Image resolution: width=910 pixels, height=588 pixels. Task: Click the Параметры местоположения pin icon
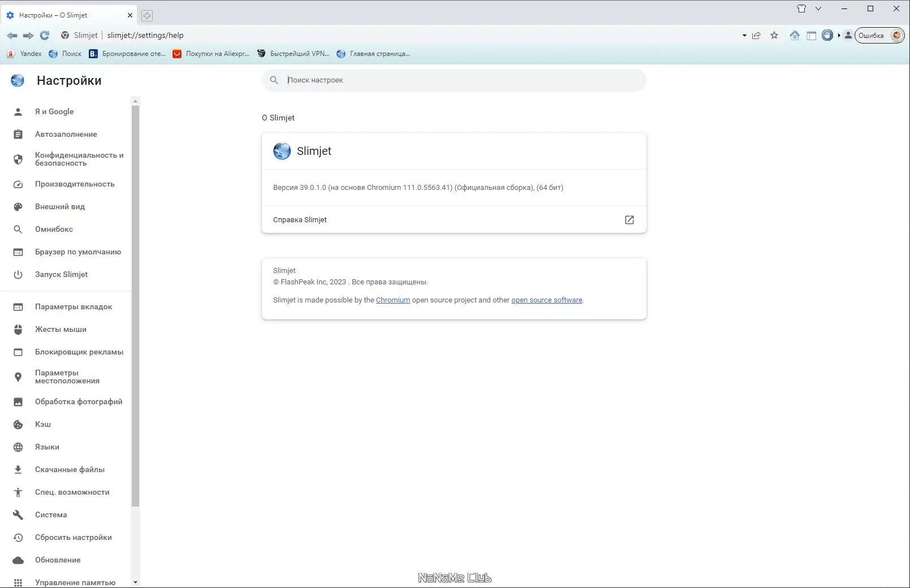[x=18, y=377]
